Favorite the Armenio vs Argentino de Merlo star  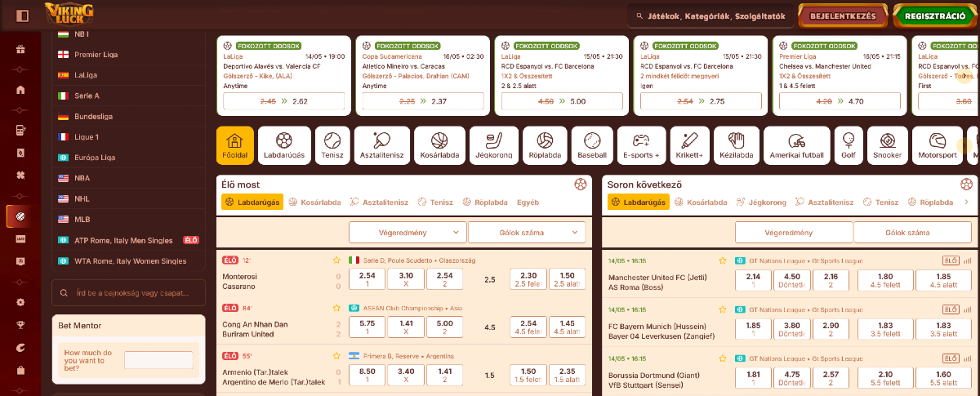pyautogui.click(x=336, y=356)
